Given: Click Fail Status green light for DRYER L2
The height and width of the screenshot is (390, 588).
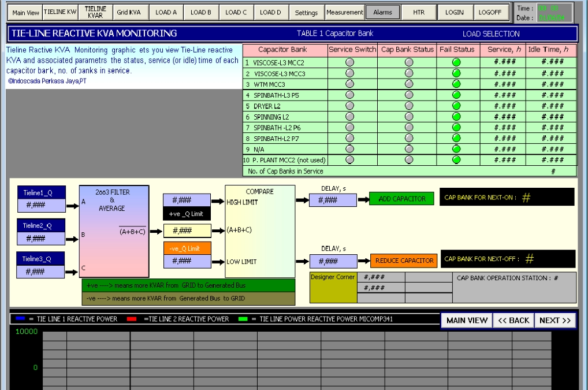Looking at the screenshot, I should click(457, 106).
